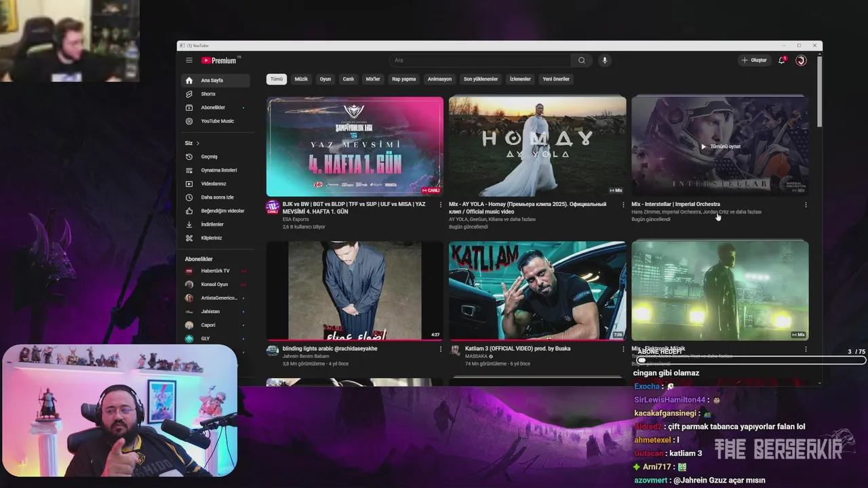Open Geçmiş history page
The height and width of the screenshot is (488, 868).
[x=216, y=157]
